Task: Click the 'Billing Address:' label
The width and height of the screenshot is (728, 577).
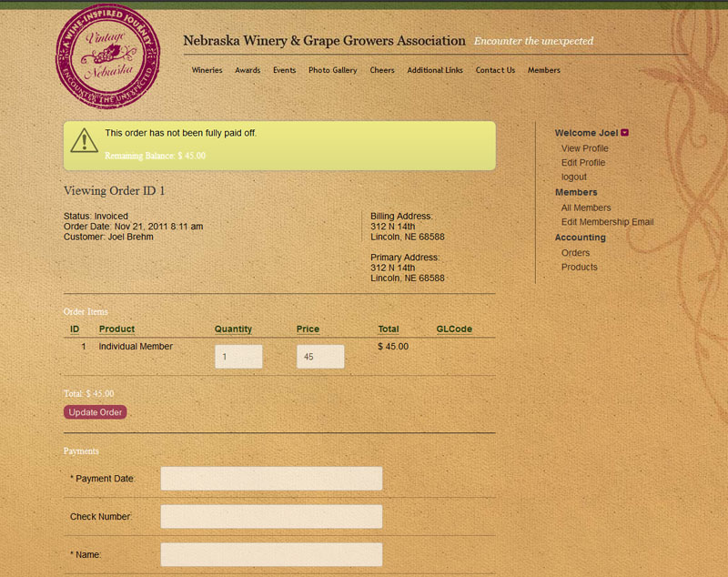Action: point(401,217)
